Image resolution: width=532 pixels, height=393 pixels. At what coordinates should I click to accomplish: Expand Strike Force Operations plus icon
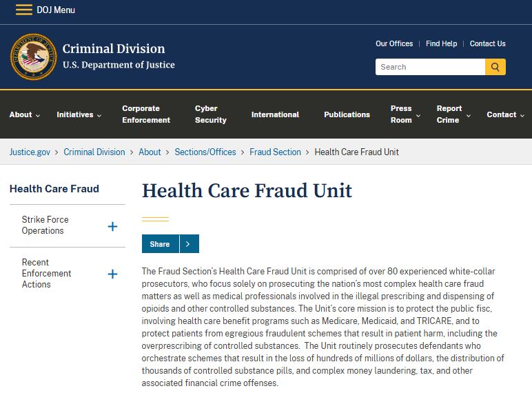pyautogui.click(x=112, y=226)
